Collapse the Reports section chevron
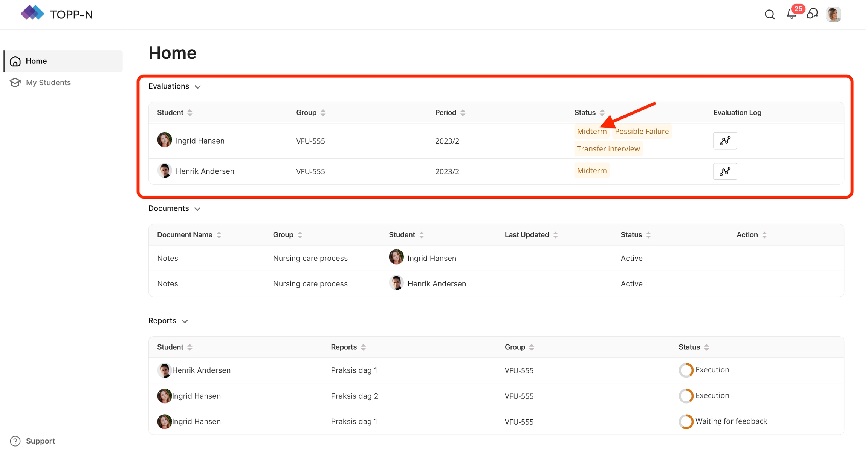Viewport: 868px width, 456px height. (x=185, y=321)
